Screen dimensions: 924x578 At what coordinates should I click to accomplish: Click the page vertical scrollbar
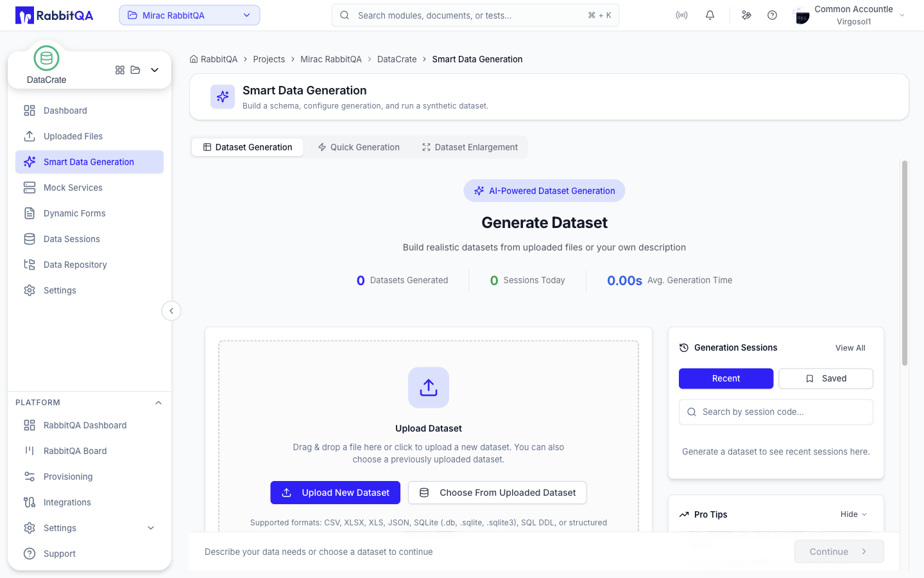coord(905,263)
